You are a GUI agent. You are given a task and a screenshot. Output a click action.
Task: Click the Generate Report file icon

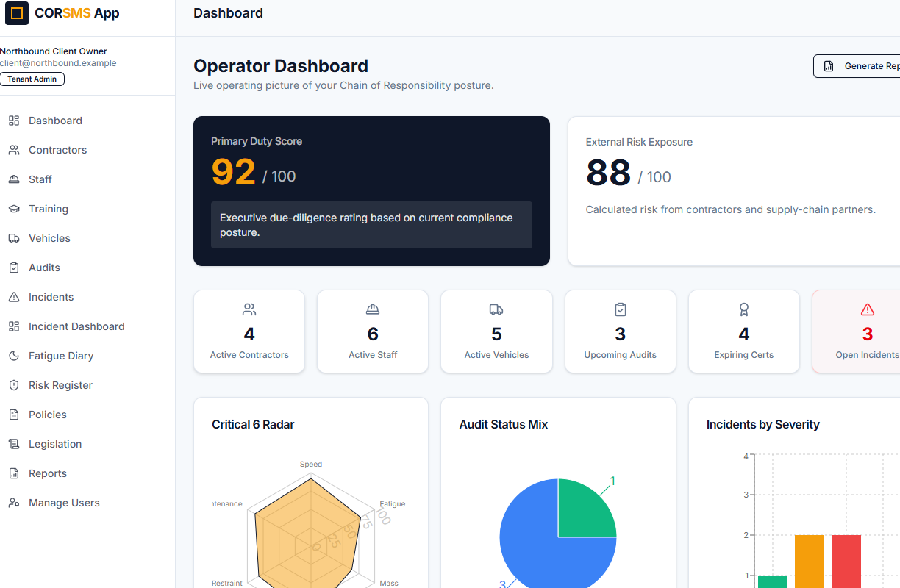click(x=829, y=66)
